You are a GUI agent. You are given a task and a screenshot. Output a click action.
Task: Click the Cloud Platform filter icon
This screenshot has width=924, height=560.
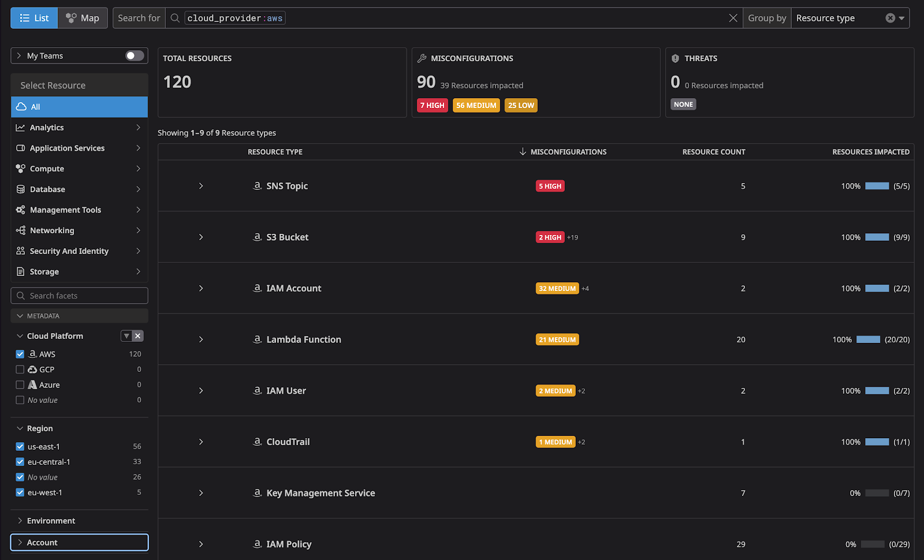click(x=126, y=336)
